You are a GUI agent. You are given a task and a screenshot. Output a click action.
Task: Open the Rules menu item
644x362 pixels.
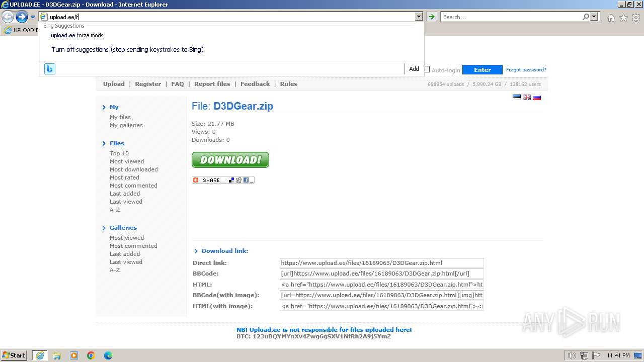pos(288,84)
